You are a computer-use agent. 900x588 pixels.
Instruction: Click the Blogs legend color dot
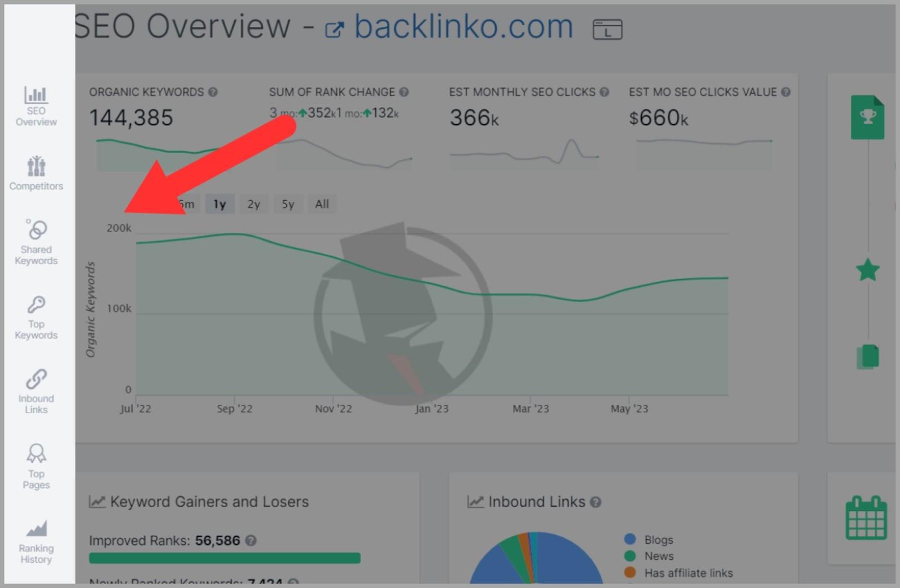coord(630,540)
